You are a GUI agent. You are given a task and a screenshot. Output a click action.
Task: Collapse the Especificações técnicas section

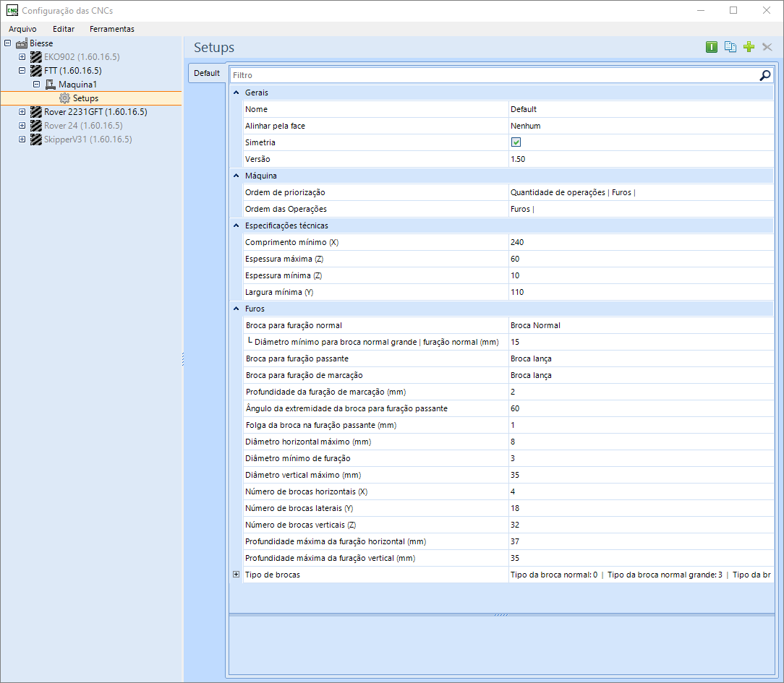(x=237, y=225)
